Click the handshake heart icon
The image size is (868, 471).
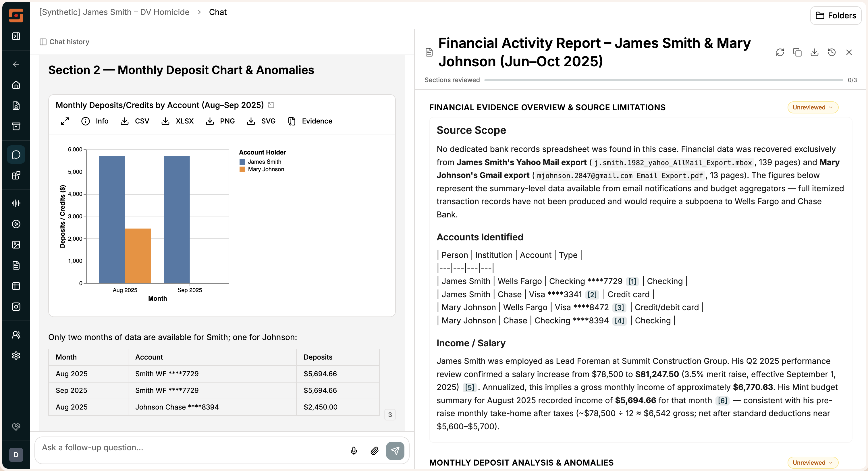16,427
